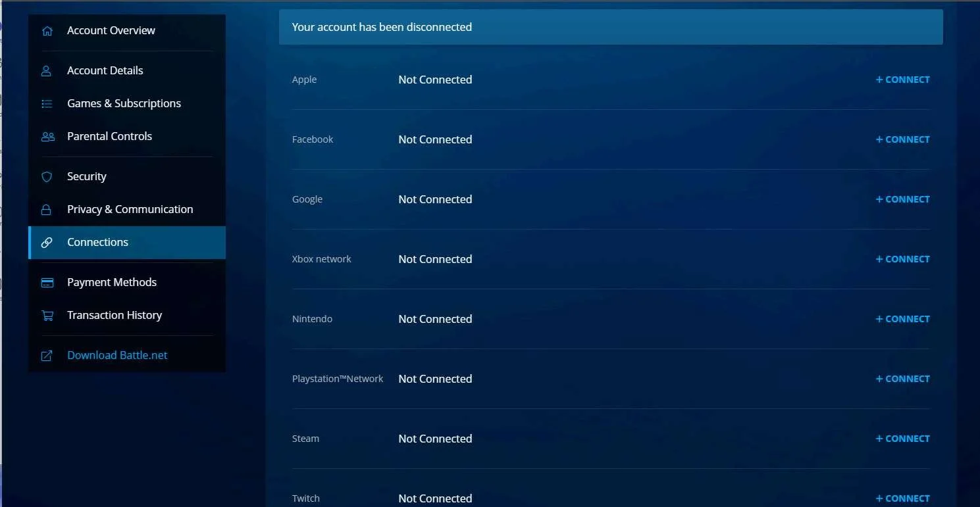
Task: Click the Playstation™Network service label
Action: (x=338, y=379)
